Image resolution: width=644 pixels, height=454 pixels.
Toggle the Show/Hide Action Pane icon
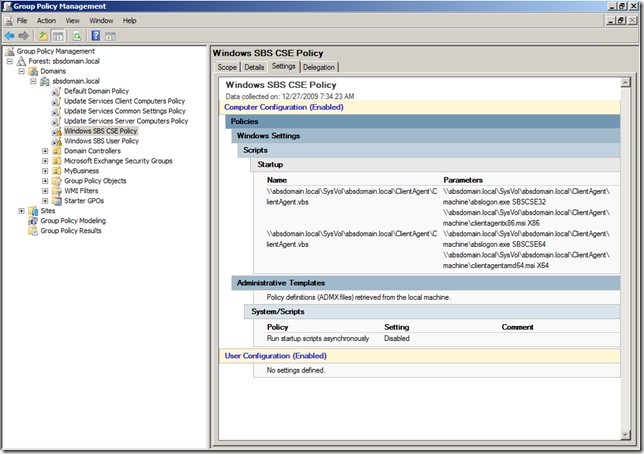(x=110, y=36)
